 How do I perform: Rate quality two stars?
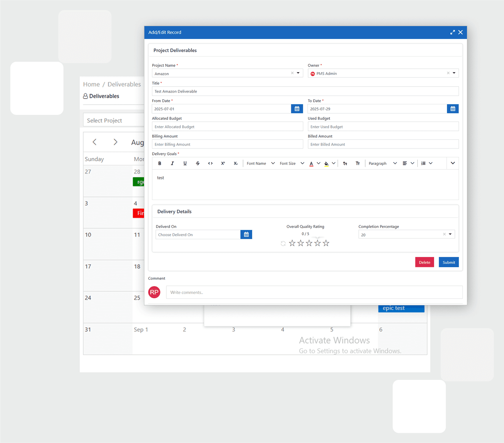[301, 243]
